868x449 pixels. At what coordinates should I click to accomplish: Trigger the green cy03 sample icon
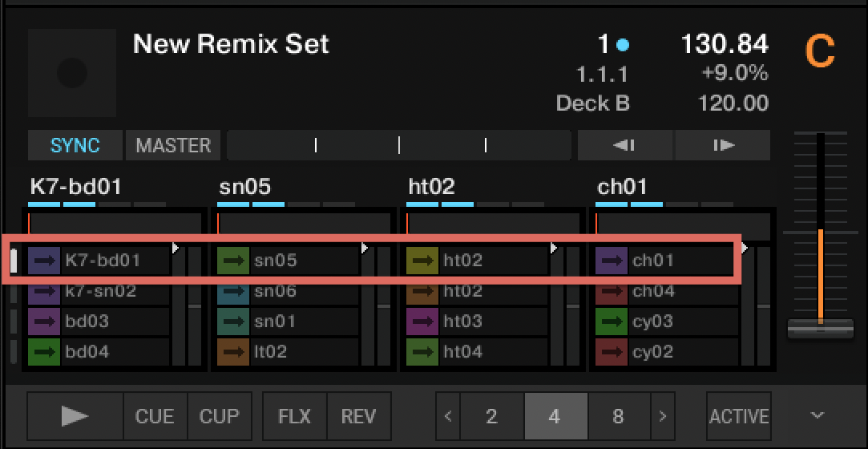[x=612, y=322]
